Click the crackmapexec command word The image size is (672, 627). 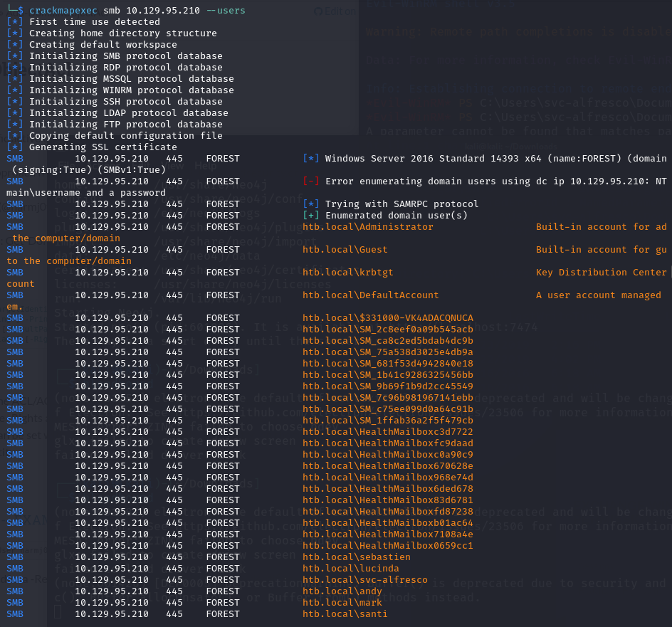point(63,10)
